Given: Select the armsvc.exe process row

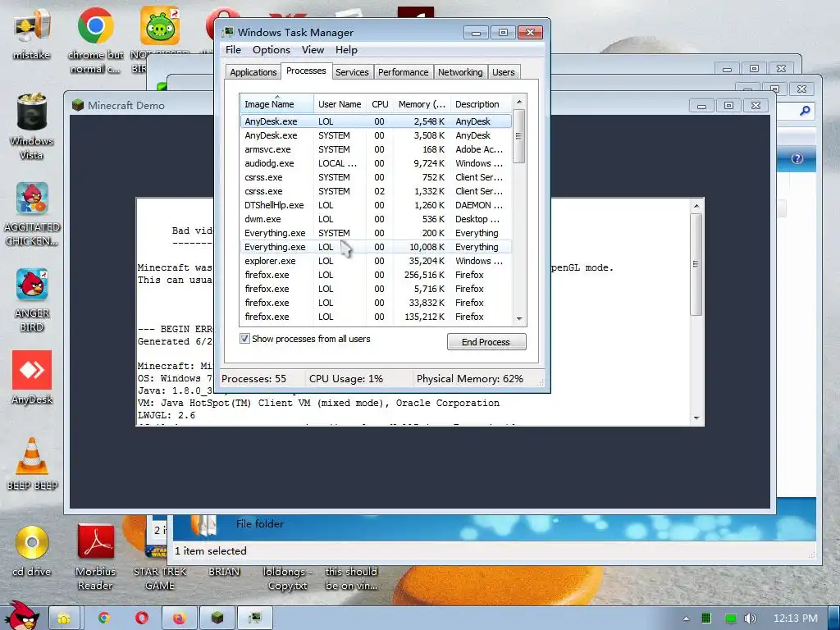Looking at the screenshot, I should (376, 149).
